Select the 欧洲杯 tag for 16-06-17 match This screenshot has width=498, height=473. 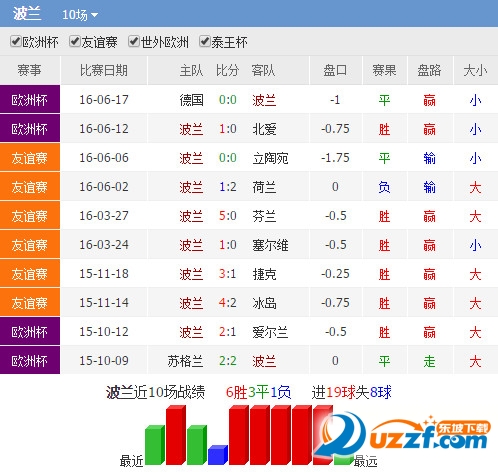(x=30, y=99)
